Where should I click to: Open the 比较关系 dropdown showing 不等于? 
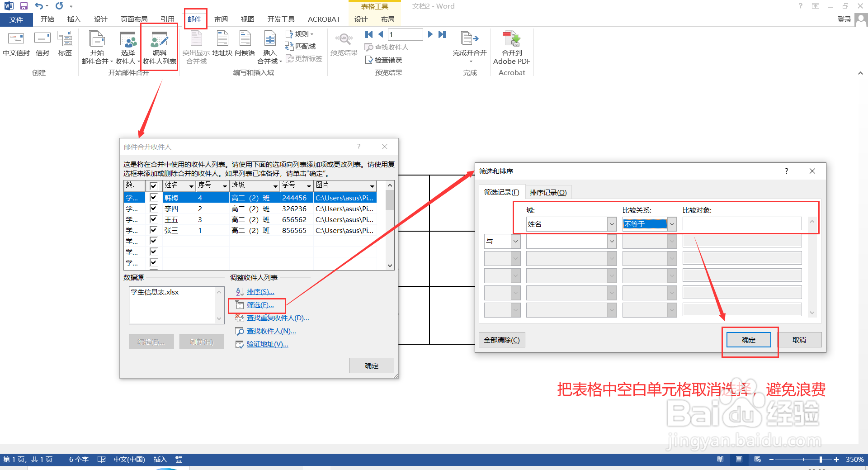pyautogui.click(x=672, y=223)
